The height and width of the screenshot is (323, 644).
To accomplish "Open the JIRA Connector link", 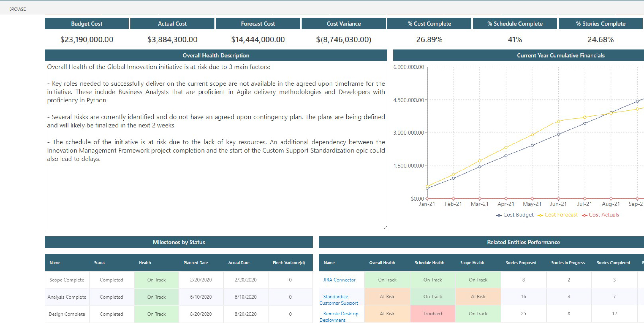I will click(x=339, y=280).
